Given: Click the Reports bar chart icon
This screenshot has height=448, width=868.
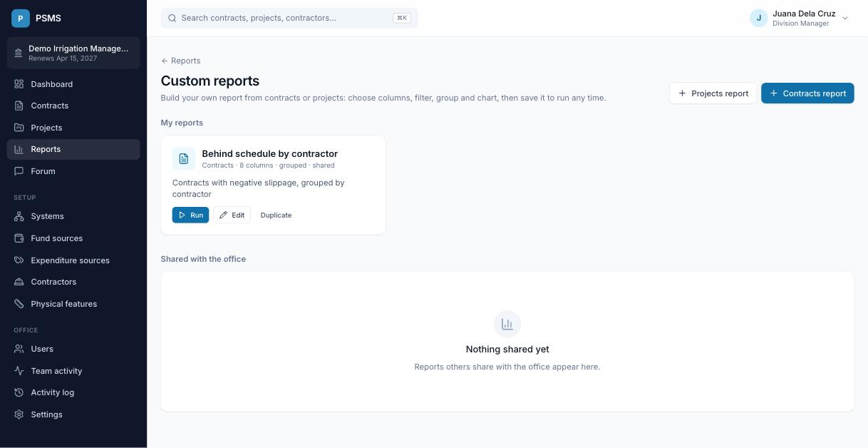Looking at the screenshot, I should [19, 149].
